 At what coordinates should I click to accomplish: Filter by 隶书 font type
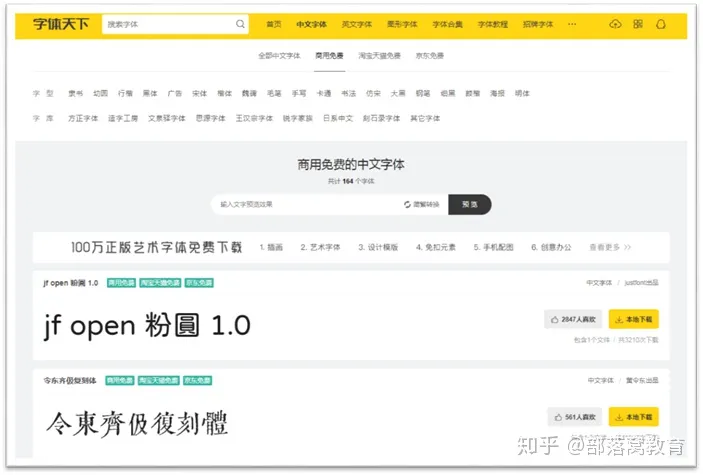point(75,93)
